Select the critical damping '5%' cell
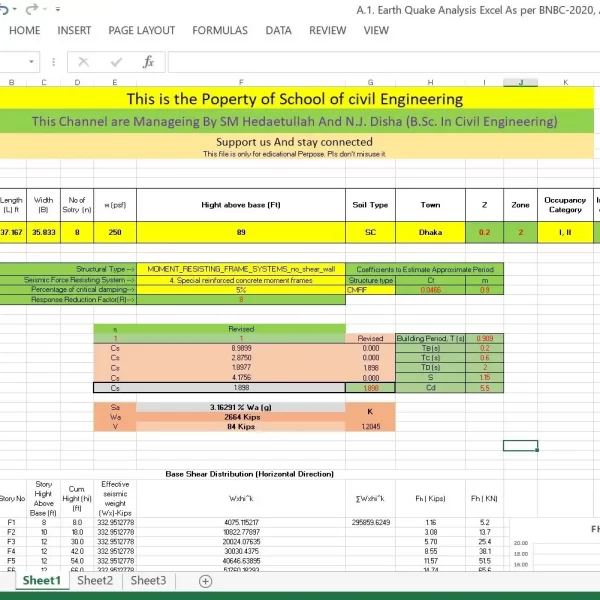This screenshot has width=600, height=600. point(241,290)
